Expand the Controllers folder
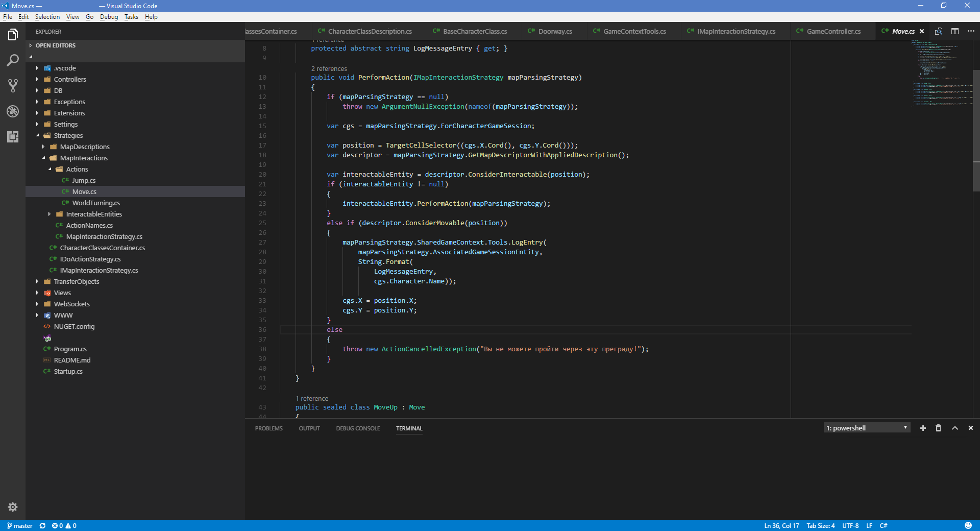Screen dimensions: 980x531 click(x=70, y=80)
